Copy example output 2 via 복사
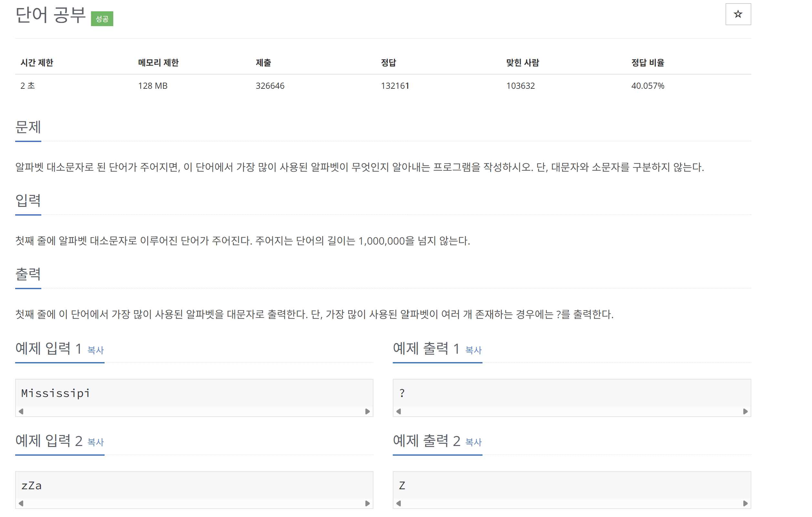The width and height of the screenshot is (812, 517). coord(473,442)
